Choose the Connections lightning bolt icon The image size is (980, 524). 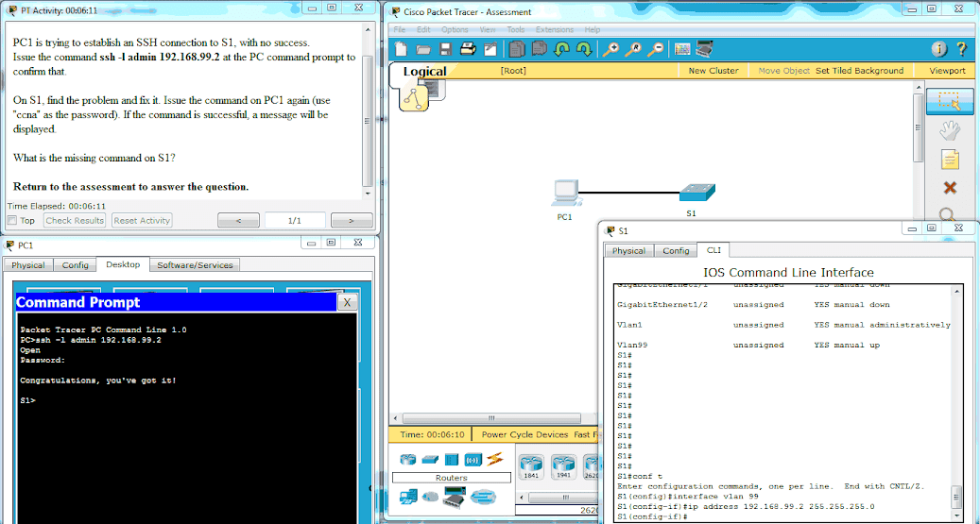494,459
